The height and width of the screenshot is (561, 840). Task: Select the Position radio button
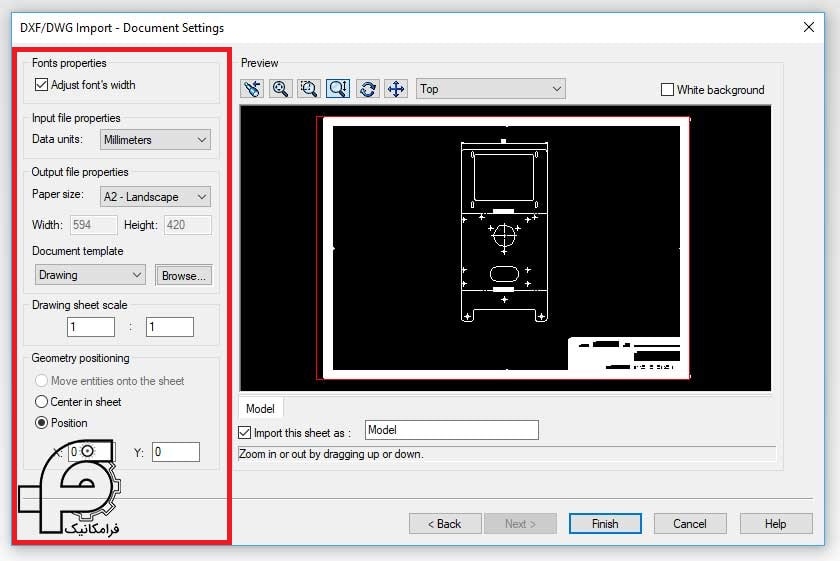coord(41,422)
